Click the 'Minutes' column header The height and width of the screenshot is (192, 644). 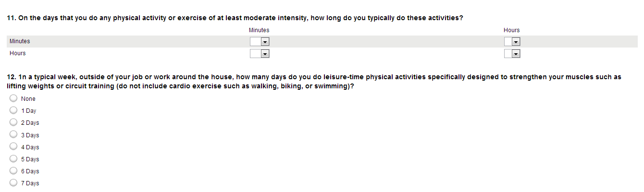(259, 30)
